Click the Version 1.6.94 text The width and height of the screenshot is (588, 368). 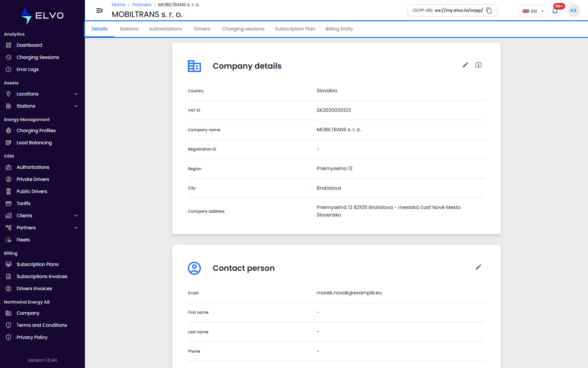tap(42, 360)
